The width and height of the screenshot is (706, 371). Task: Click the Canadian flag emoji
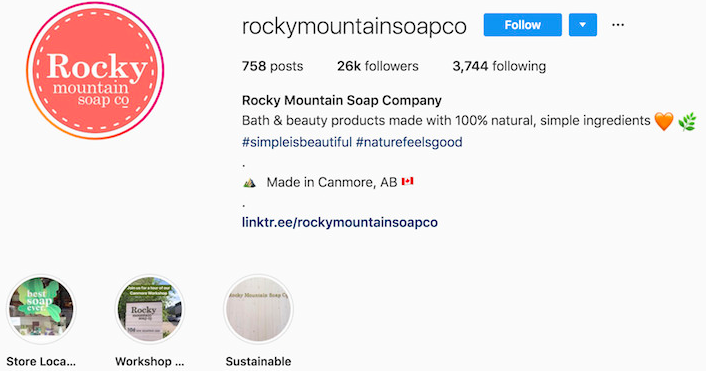point(407,181)
